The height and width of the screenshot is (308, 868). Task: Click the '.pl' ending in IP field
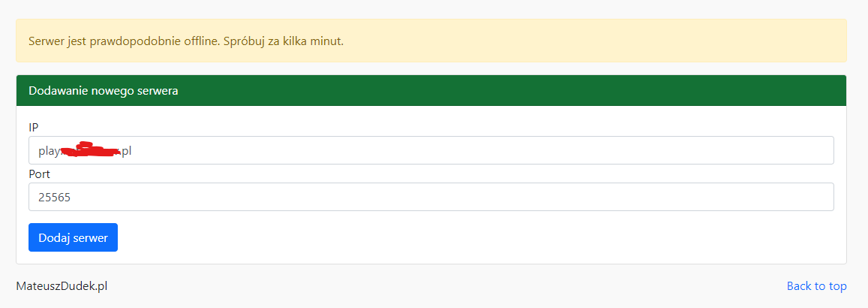coord(126,151)
